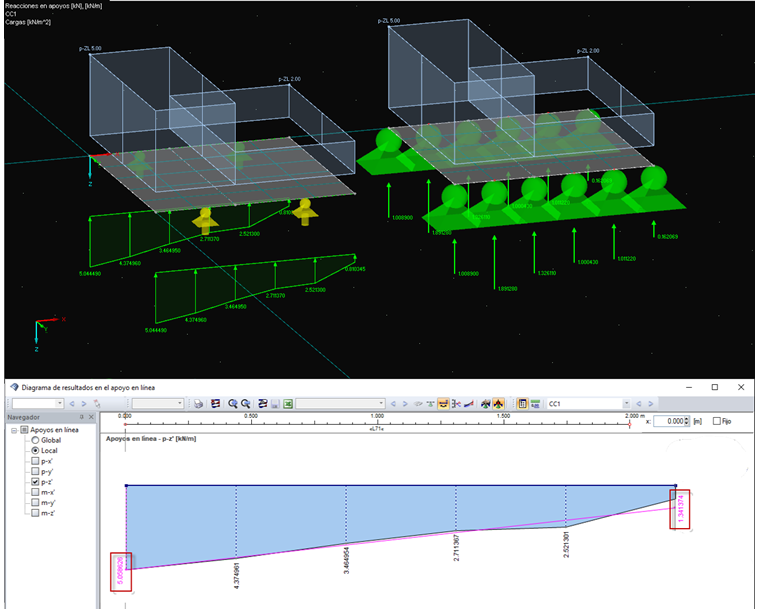The image size is (760, 609).
Task: Enable the m-z' checkbox
Action: 35,513
